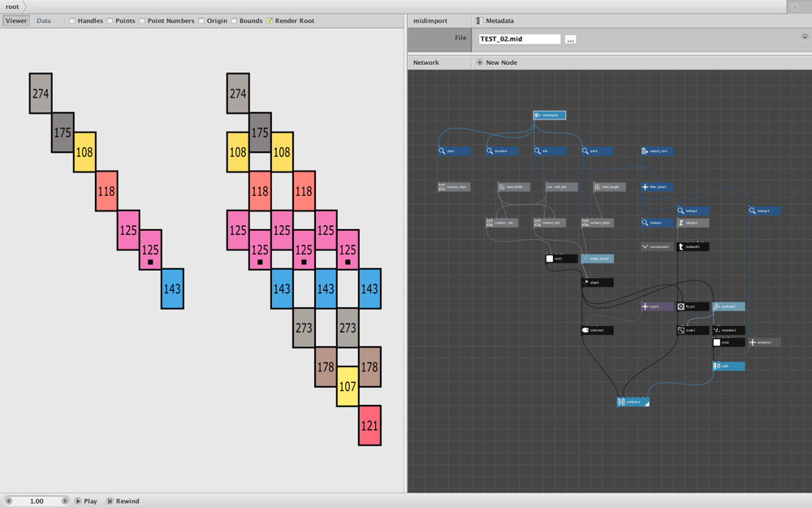The image size is (812, 508).
Task: Select the import_csv1 node
Action: pos(657,151)
